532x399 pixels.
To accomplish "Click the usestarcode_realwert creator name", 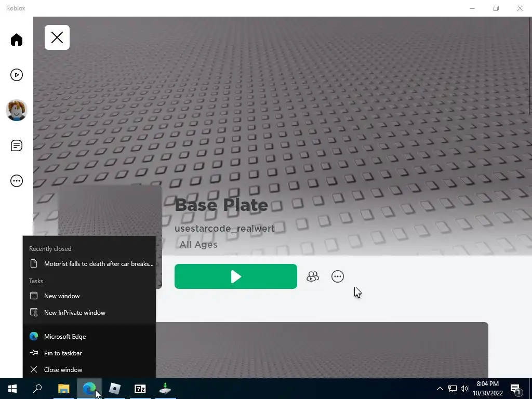I will click(224, 229).
